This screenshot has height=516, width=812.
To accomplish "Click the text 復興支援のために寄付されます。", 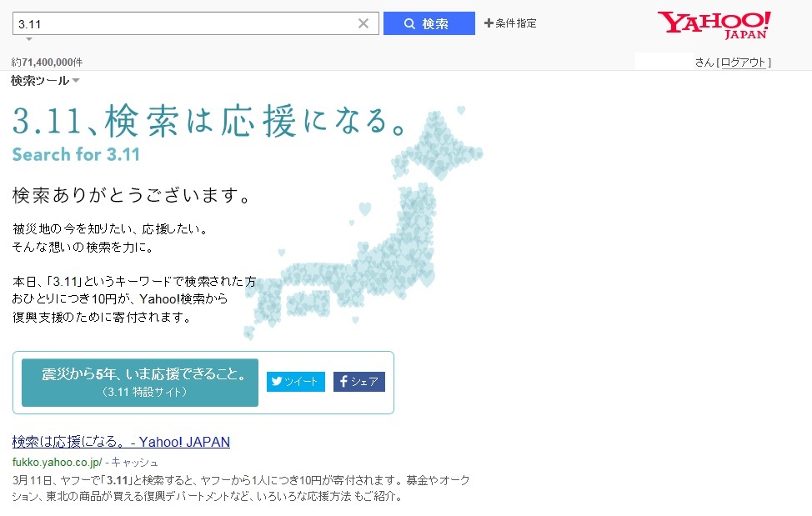I will point(102,317).
